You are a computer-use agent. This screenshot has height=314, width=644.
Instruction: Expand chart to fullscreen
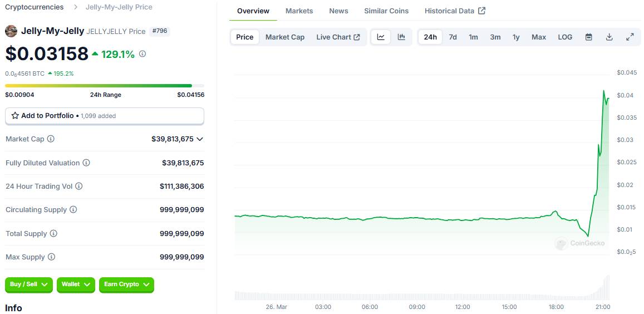click(630, 37)
